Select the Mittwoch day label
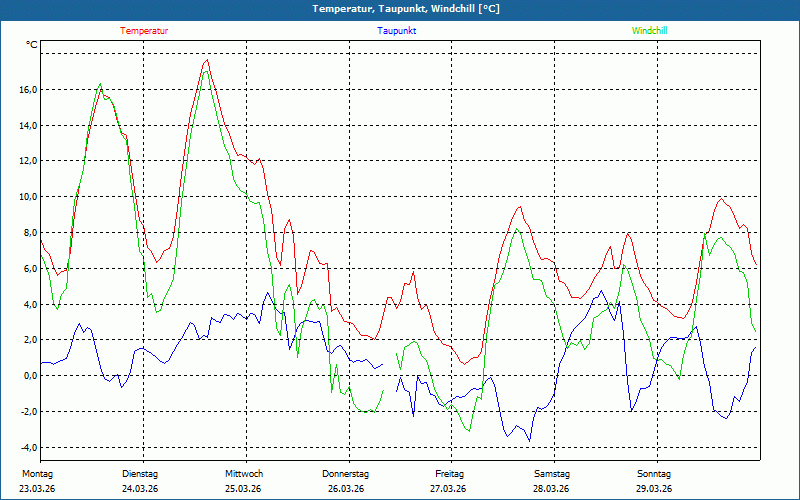This screenshot has height=500, width=800. (244, 473)
